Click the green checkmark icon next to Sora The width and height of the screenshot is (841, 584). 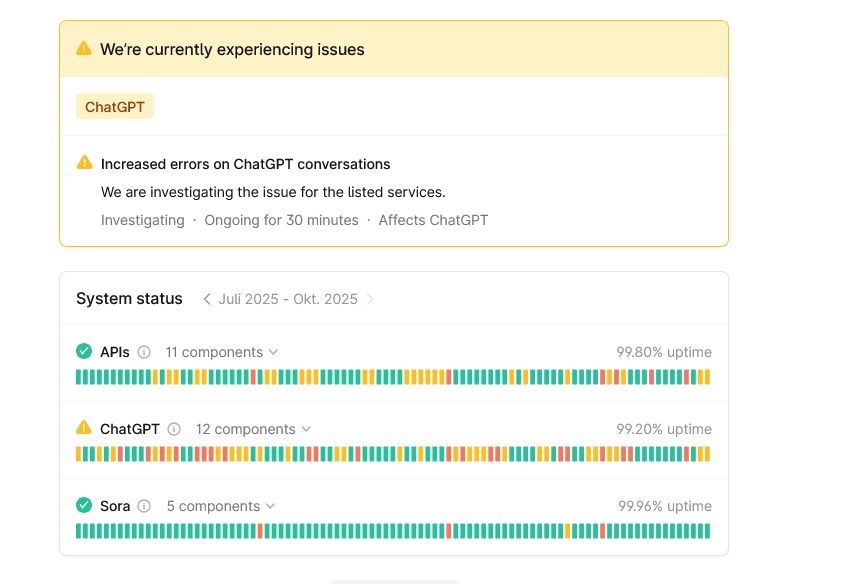coord(84,505)
